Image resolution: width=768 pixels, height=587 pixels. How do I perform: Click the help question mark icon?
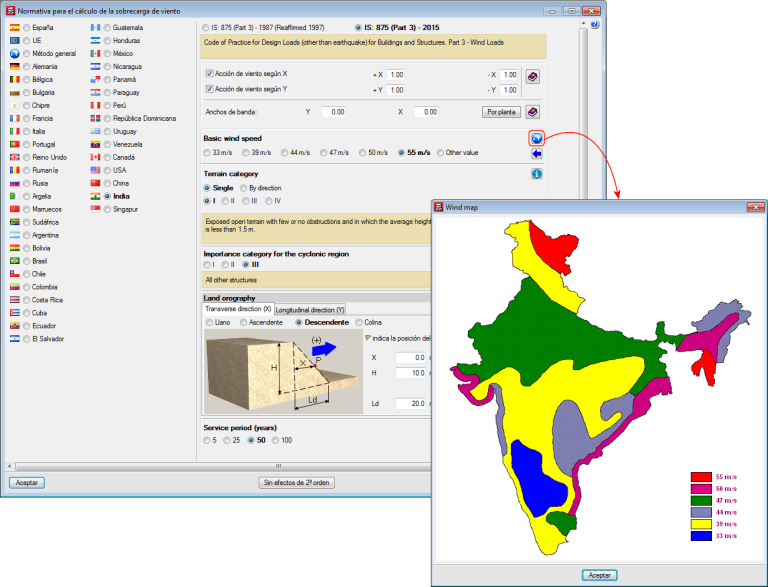click(594, 24)
